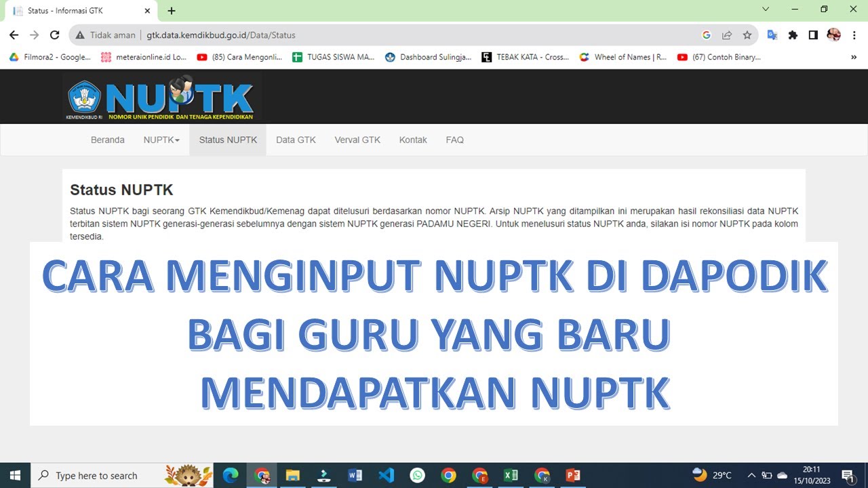Launch Microsoft Edge from the taskbar
Screen dimensions: 868x488
231,475
